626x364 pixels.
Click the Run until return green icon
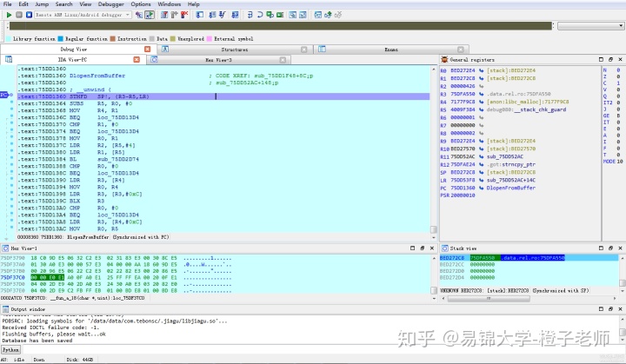(x=270, y=15)
